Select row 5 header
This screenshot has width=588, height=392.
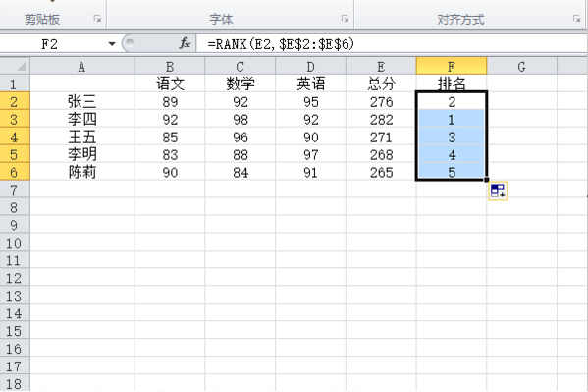[15, 154]
